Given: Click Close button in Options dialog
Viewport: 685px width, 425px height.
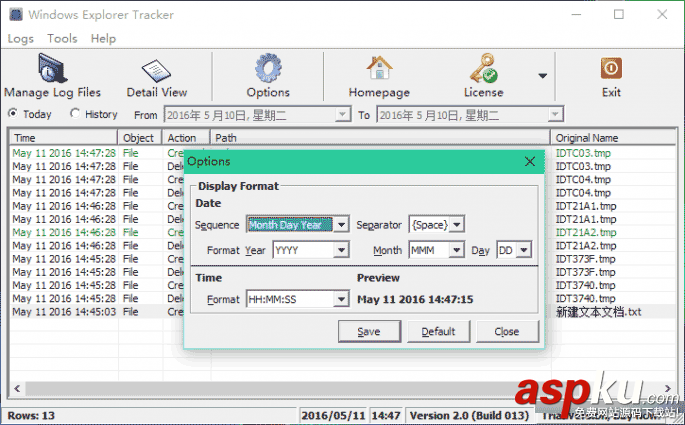Looking at the screenshot, I should [507, 332].
